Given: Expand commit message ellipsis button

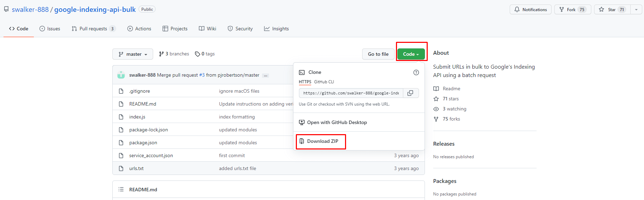Looking at the screenshot, I should click(x=266, y=75).
